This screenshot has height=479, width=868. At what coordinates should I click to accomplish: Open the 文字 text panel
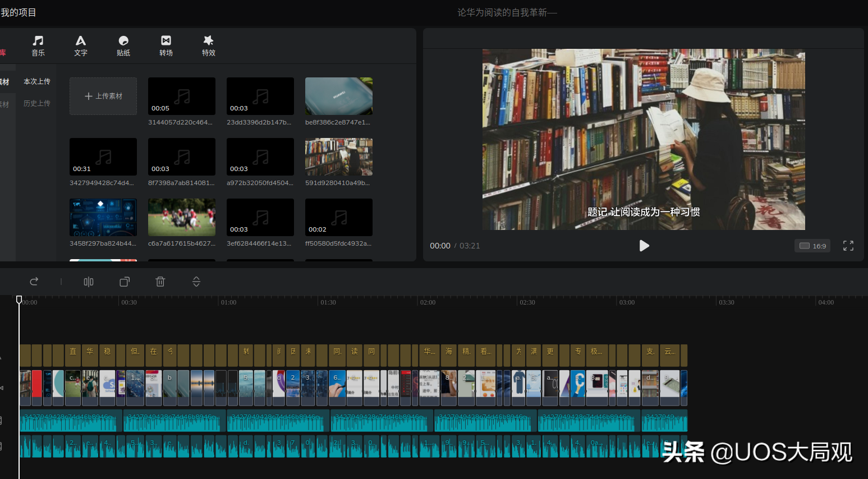tap(81, 45)
